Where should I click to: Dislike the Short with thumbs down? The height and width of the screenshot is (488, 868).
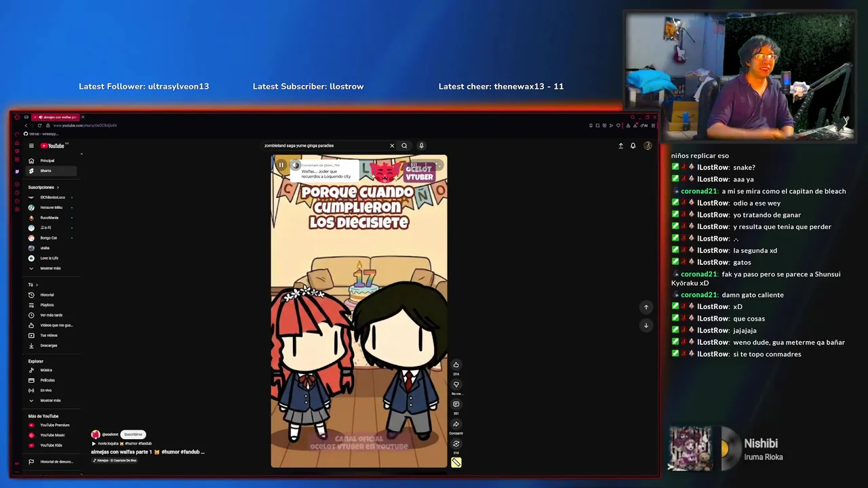point(456,384)
